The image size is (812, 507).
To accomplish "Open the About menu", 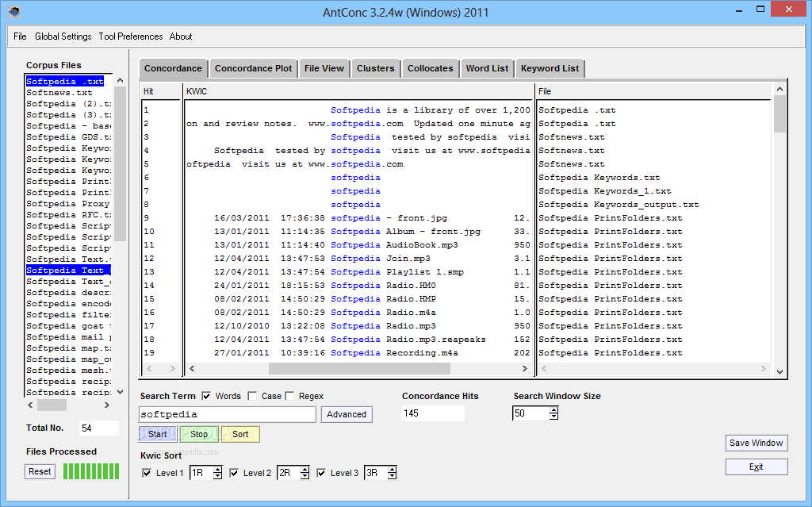I will (181, 36).
